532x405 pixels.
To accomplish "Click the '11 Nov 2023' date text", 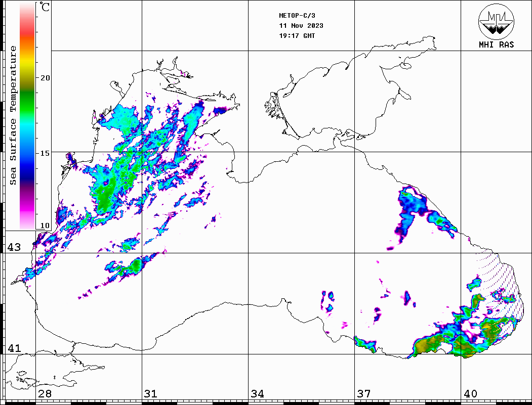I will coord(301,26).
